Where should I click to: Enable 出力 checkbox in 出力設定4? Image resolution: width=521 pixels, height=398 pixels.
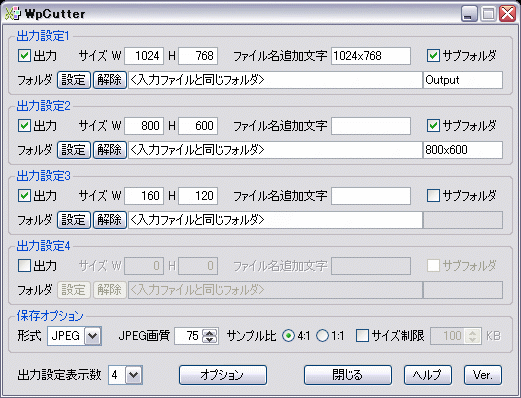pos(24,266)
